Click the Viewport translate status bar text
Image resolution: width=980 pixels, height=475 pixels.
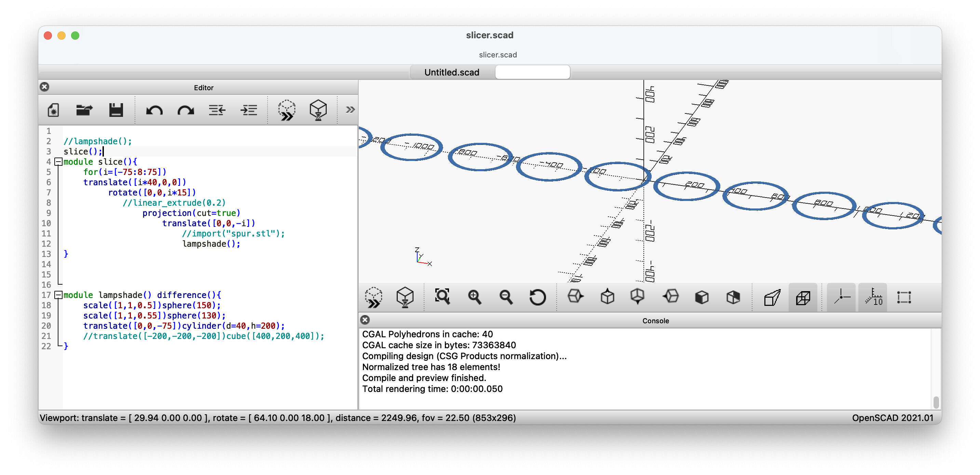click(278, 418)
